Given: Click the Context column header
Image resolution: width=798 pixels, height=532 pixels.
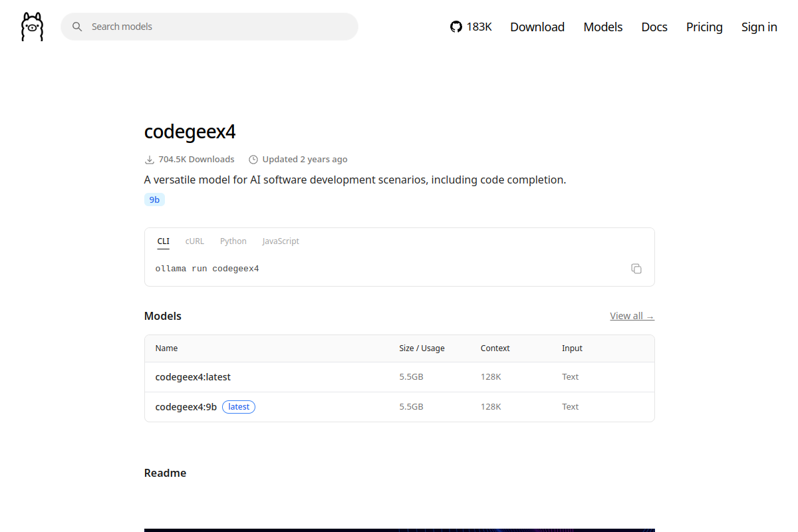Looking at the screenshot, I should pos(495,348).
